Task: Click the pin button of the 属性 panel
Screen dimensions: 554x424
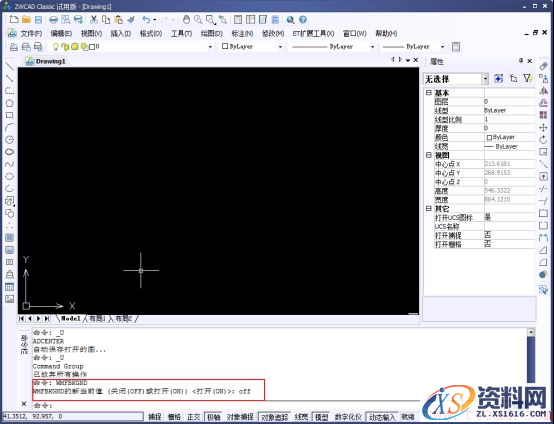Action: 520,61
